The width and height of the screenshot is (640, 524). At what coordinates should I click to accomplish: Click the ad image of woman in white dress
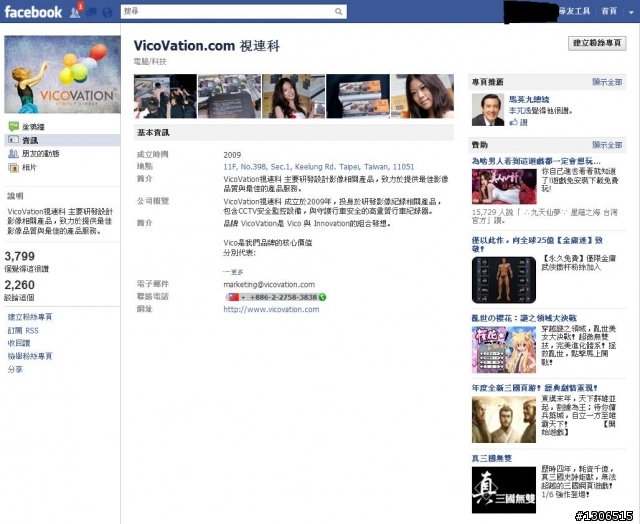[504, 187]
